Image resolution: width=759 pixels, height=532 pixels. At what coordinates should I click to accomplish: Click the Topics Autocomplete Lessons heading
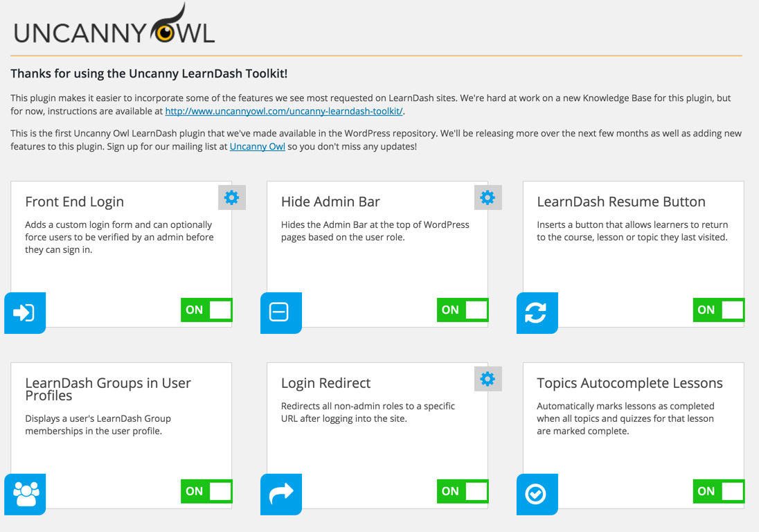pos(629,383)
